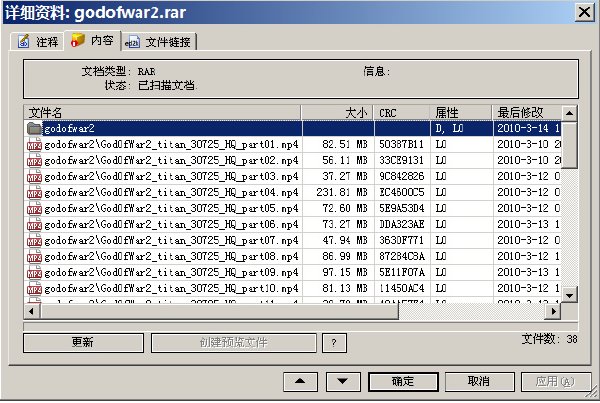Sort list by 文件名 column header

pyautogui.click(x=163, y=113)
